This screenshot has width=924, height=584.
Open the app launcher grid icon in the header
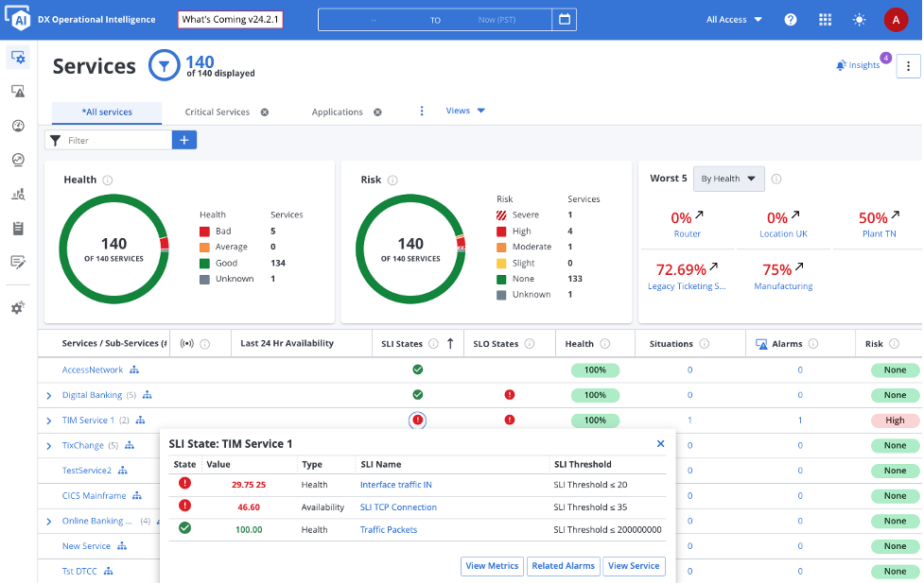click(825, 19)
